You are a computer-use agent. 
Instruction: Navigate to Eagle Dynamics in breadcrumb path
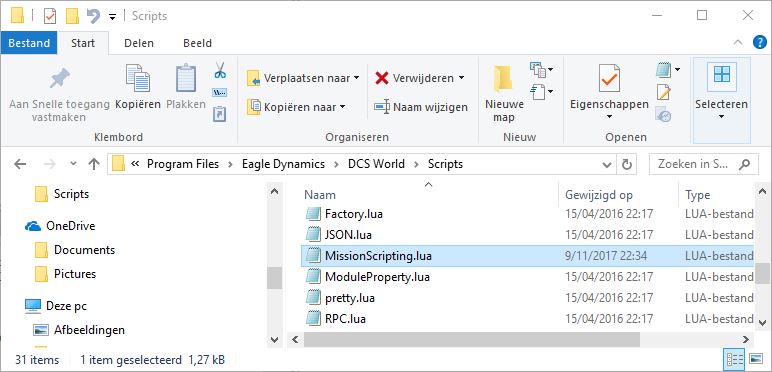pos(283,164)
